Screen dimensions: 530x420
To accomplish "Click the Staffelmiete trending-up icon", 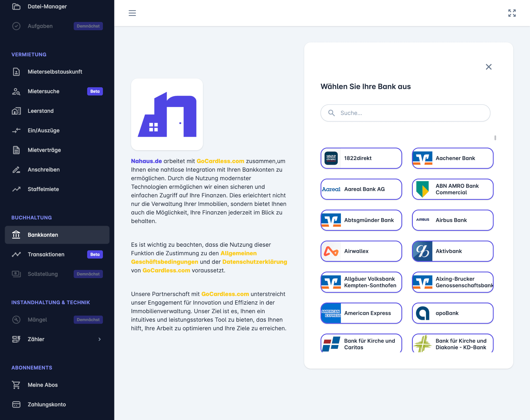I will (x=16, y=189).
